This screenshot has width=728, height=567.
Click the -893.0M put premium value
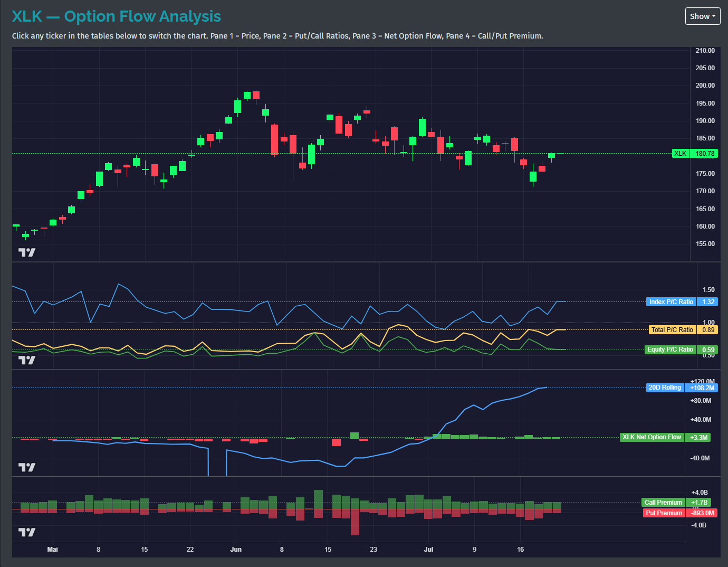(x=702, y=513)
